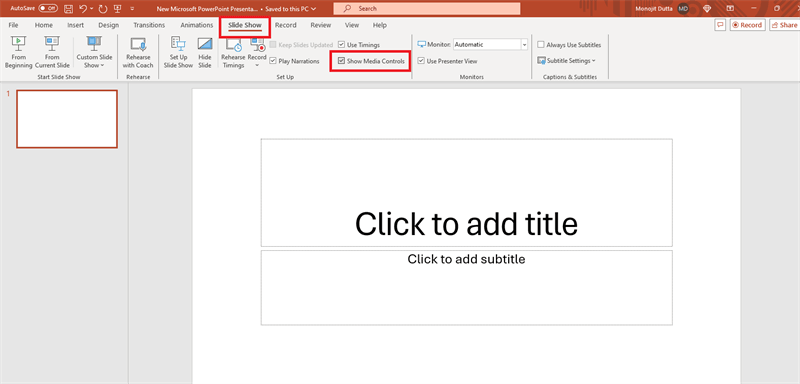Open the Animations tab
Viewport: 800px width, 384px height.
pyautogui.click(x=196, y=25)
